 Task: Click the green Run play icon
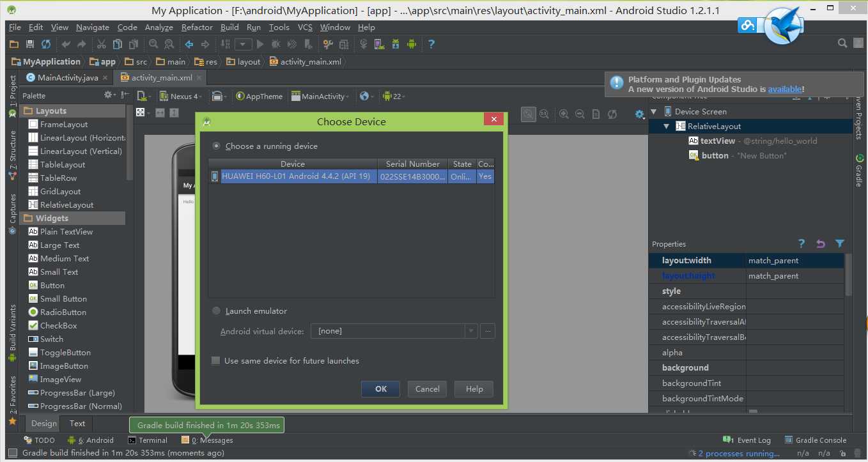pos(260,44)
